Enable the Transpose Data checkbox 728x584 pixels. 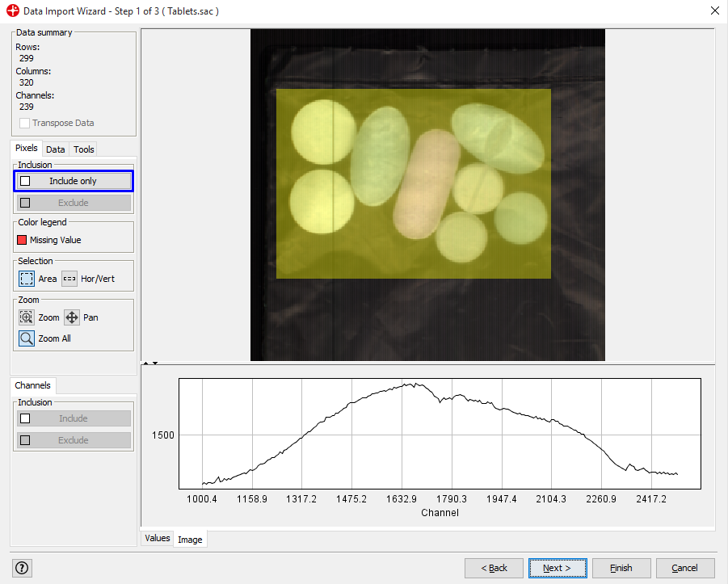pyautogui.click(x=25, y=123)
